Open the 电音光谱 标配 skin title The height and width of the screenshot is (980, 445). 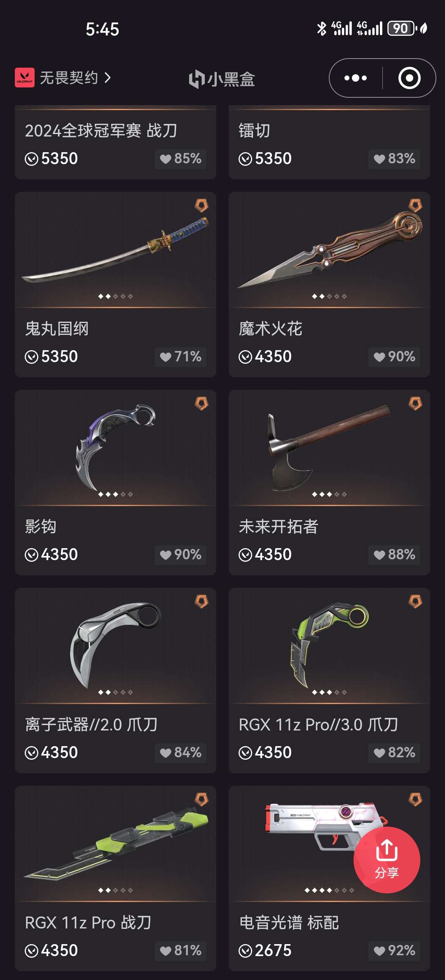pyautogui.click(x=289, y=923)
